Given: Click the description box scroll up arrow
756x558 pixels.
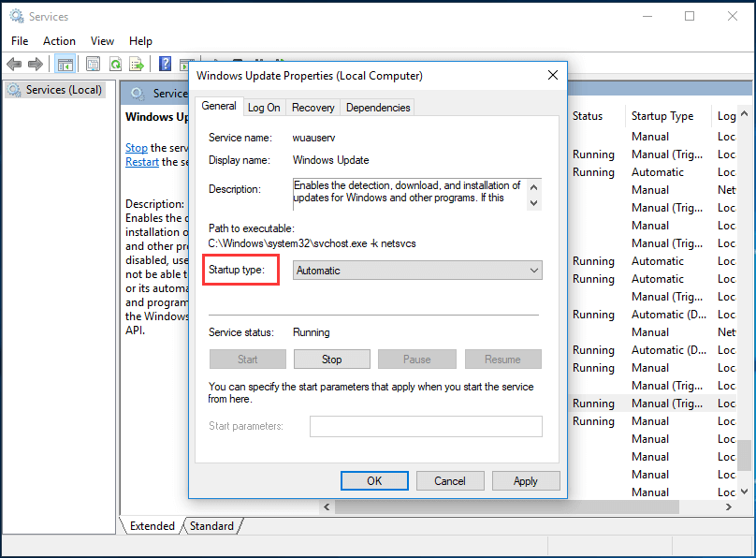Looking at the screenshot, I should (x=533, y=187).
